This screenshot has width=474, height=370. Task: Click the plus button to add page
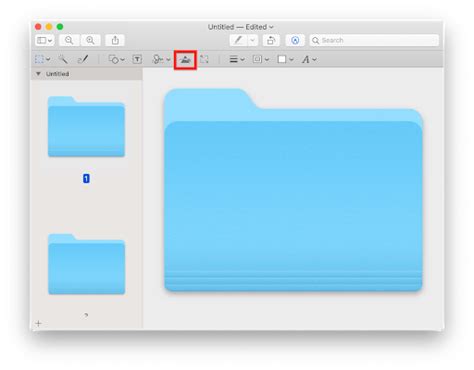click(x=38, y=323)
